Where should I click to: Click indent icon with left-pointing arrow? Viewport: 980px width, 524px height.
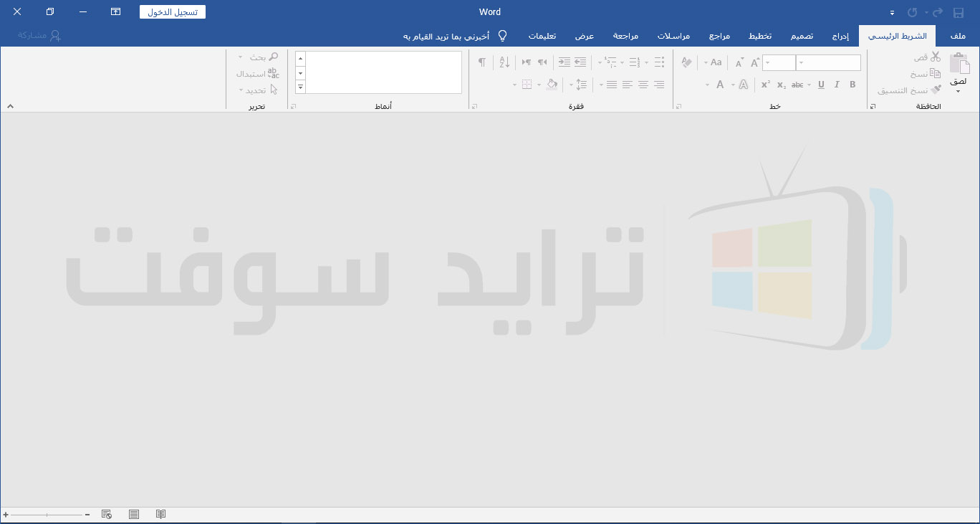pos(580,62)
